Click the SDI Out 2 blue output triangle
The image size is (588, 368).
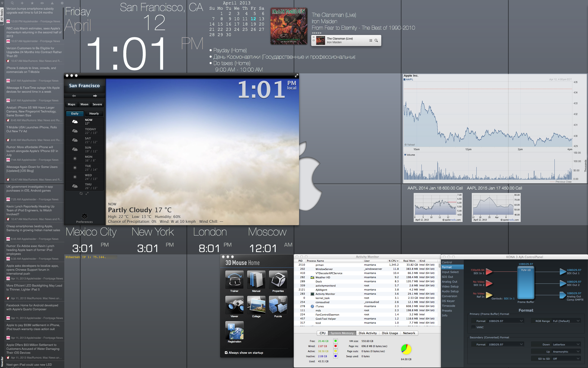[563, 283]
